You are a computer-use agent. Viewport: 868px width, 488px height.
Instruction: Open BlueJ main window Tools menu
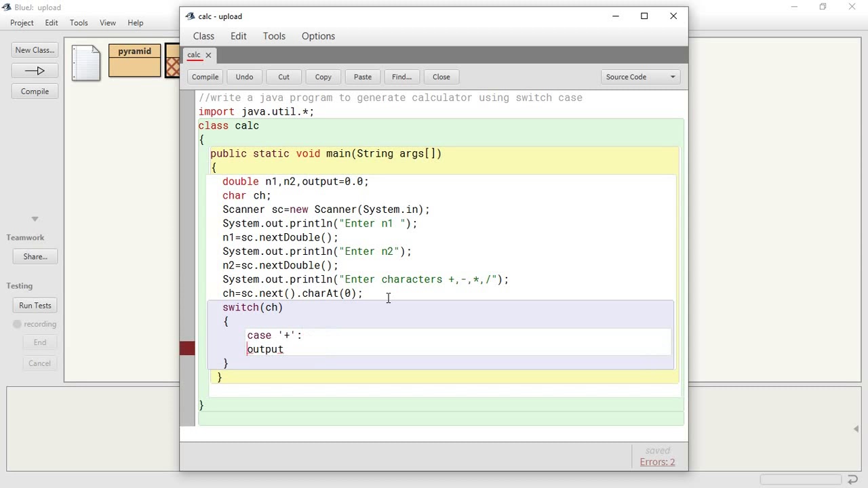click(79, 23)
